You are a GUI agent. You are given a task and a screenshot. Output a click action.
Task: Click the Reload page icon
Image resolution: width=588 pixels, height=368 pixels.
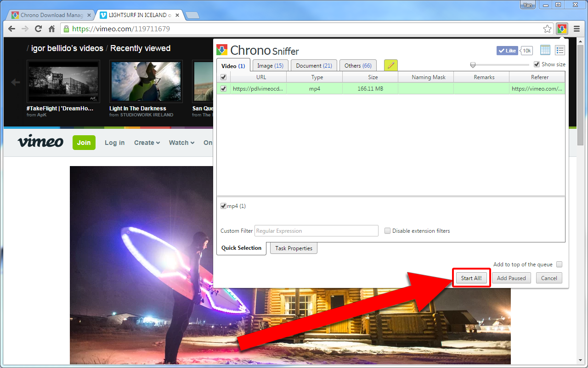tap(38, 28)
